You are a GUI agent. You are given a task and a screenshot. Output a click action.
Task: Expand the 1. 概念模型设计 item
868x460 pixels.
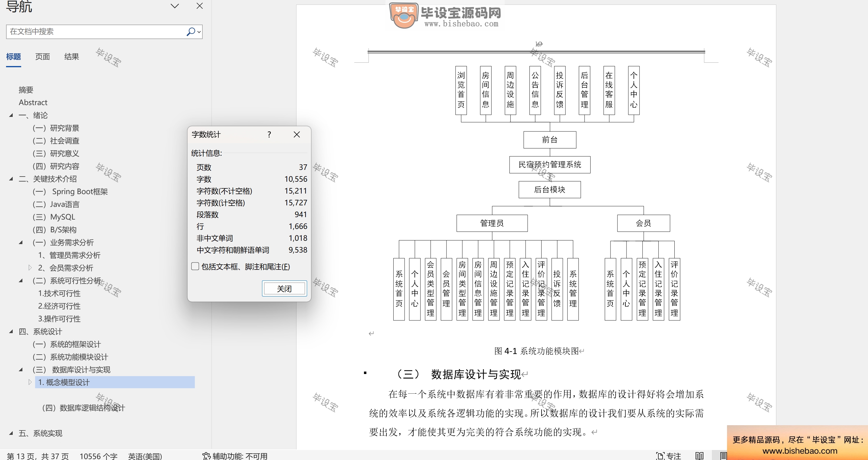point(30,382)
